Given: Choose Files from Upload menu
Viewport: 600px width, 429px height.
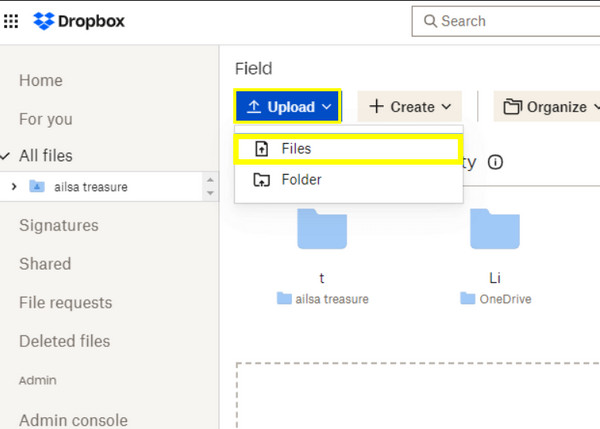Looking at the screenshot, I should [348, 149].
